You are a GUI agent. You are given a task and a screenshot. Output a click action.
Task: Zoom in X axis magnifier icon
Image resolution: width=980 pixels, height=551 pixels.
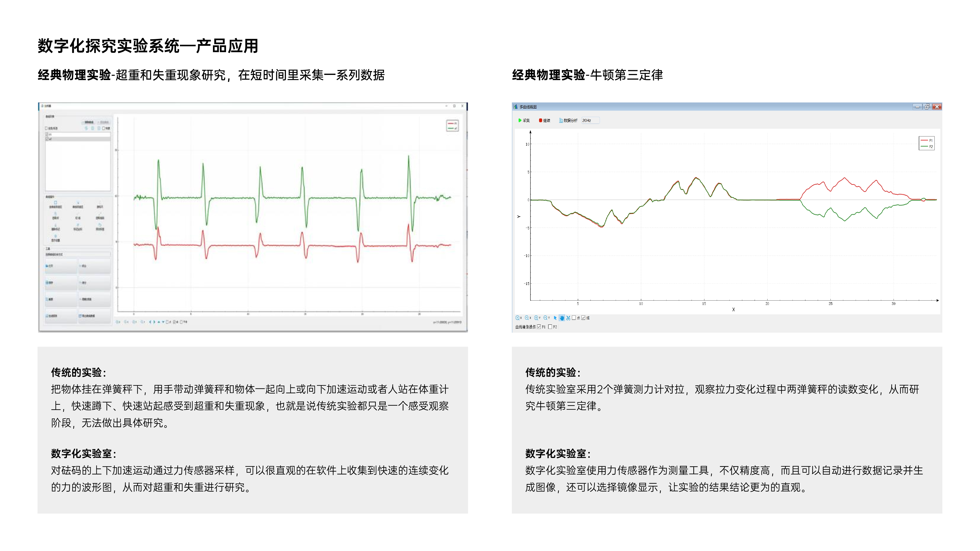pos(518,318)
